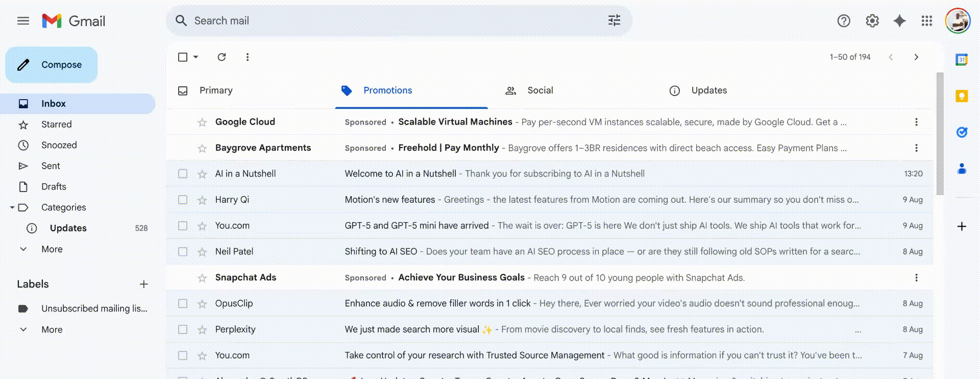The height and width of the screenshot is (379, 980).
Task: Open Google Tasks side panel
Action: [962, 132]
